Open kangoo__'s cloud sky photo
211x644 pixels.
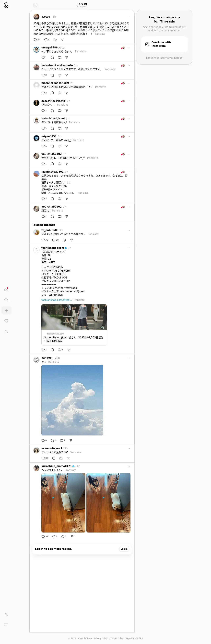point(72,400)
